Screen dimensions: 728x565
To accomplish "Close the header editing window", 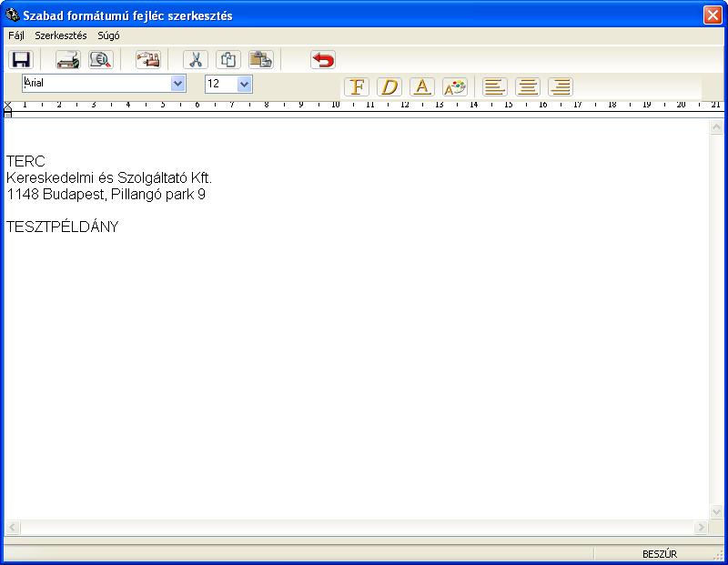I will [x=713, y=15].
